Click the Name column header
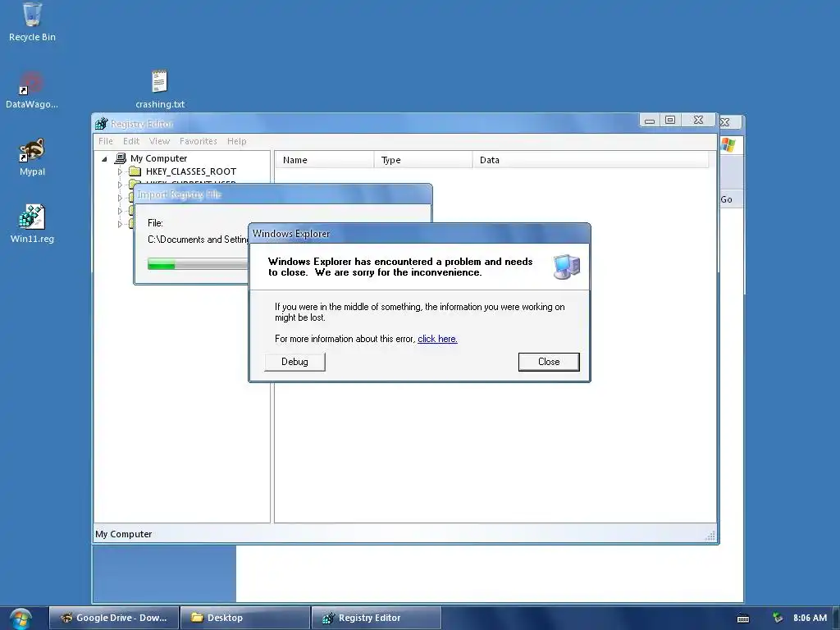Image resolution: width=840 pixels, height=630 pixels. [x=324, y=160]
